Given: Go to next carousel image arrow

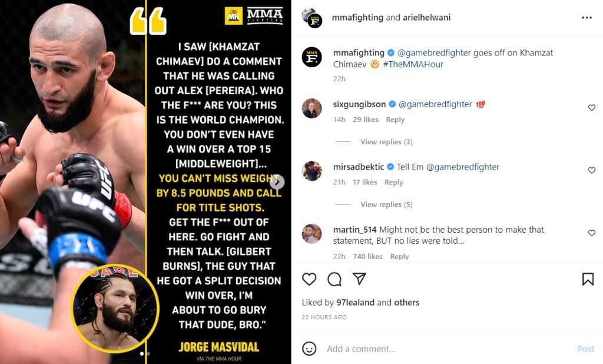Looking at the screenshot, I should pos(277,182).
